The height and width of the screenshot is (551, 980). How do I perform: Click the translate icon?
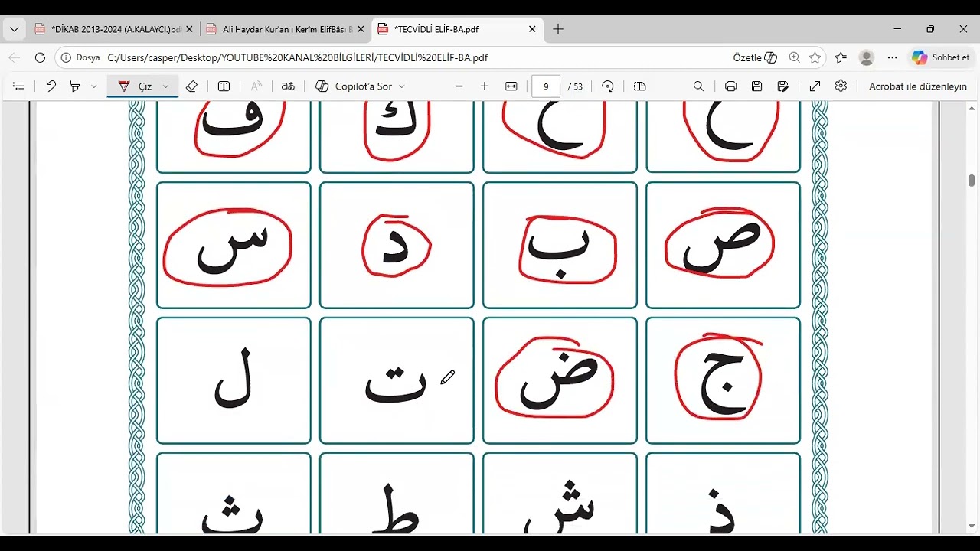288,86
